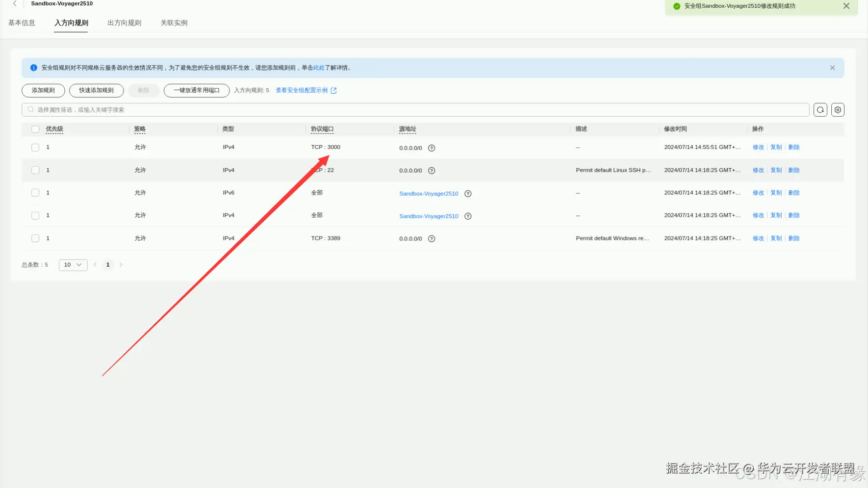Click 复制 for the TCP 22 rule
The image size is (868, 488).
pyautogui.click(x=776, y=170)
